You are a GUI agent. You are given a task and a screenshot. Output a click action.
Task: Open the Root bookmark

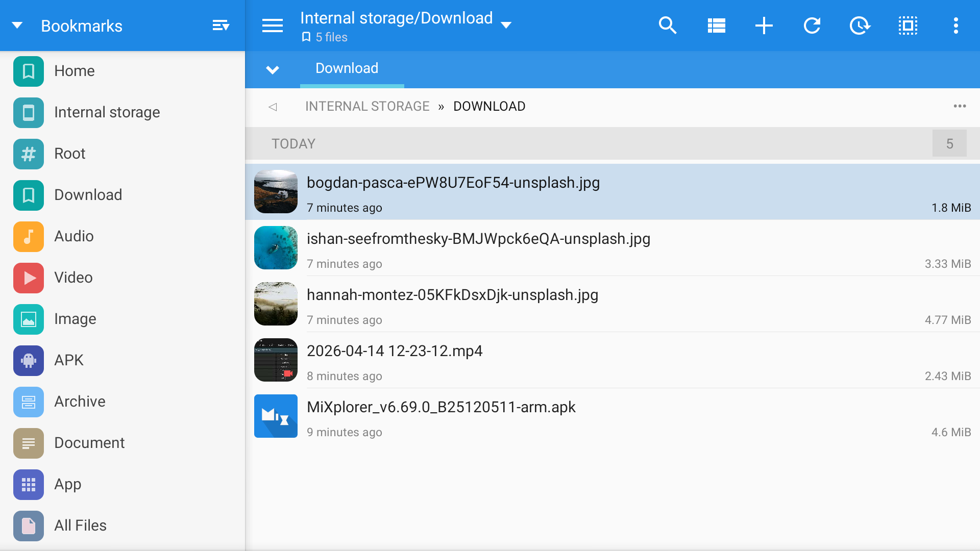70,154
